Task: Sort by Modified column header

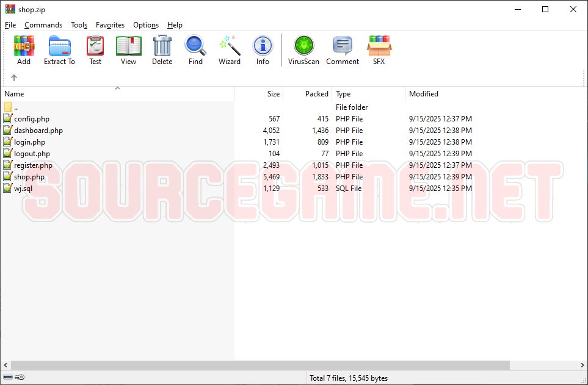Action: click(424, 94)
